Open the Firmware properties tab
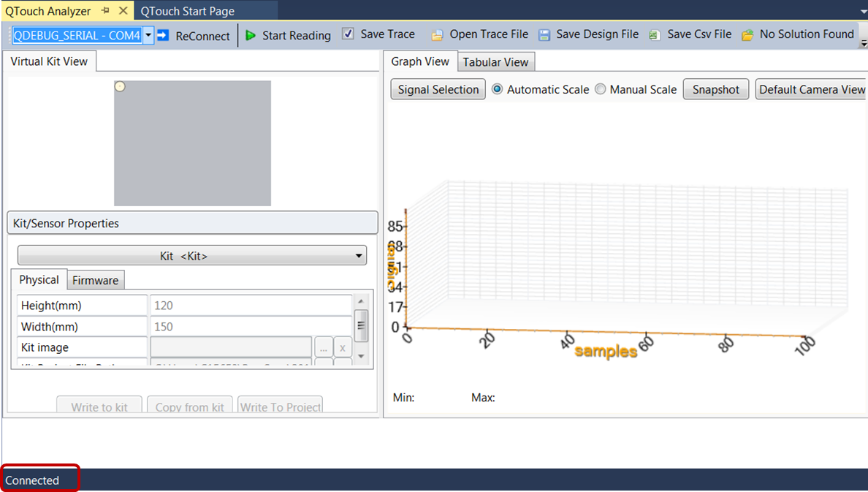Viewport: 868px width, 492px height. click(x=95, y=280)
